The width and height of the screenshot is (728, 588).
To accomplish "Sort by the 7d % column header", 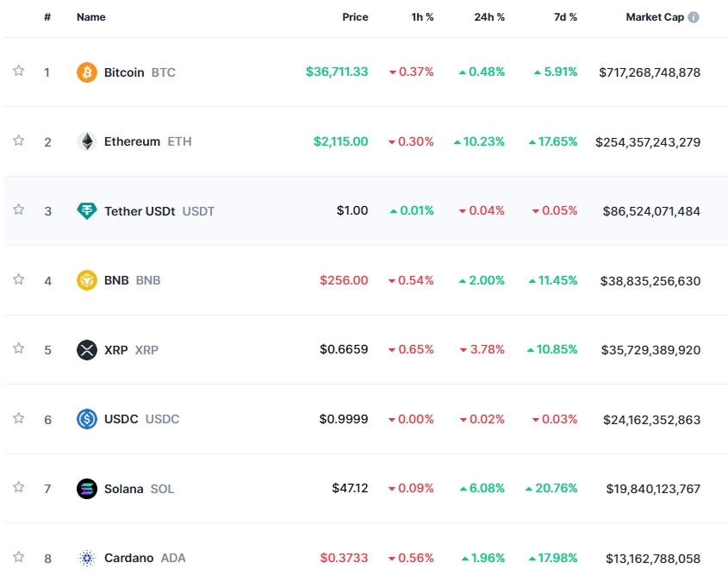I will click(565, 17).
